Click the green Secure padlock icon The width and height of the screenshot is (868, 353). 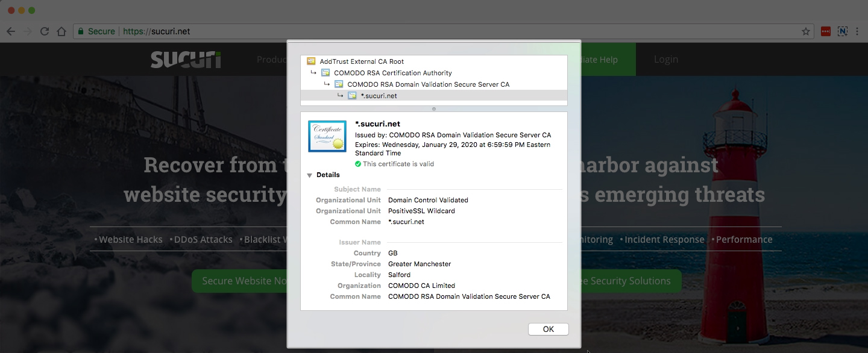tap(80, 31)
